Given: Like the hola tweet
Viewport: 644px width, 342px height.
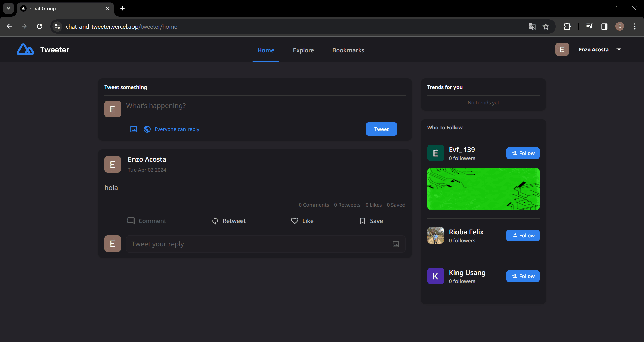Looking at the screenshot, I should click(302, 221).
